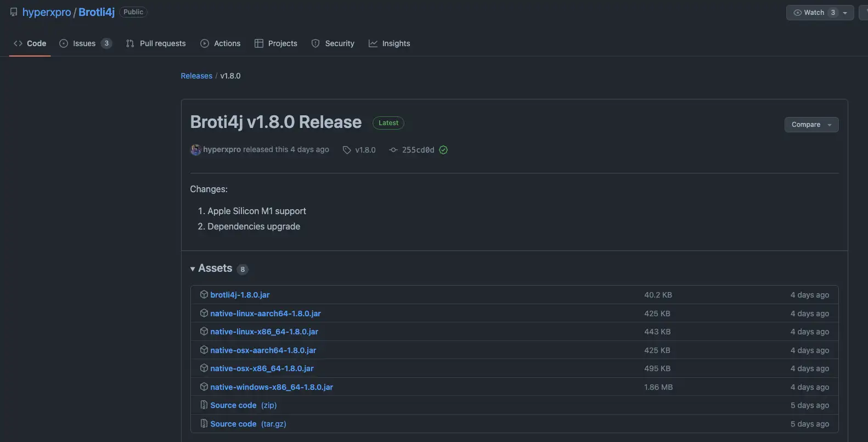Click the 495 KB size text
868x442 pixels.
coord(657,368)
